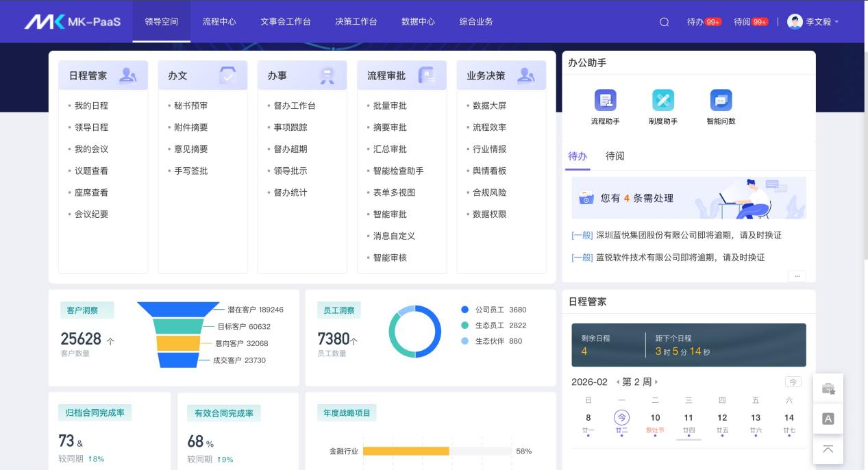Click the 有效合同完成率 label
868x470 pixels.
pyautogui.click(x=224, y=413)
